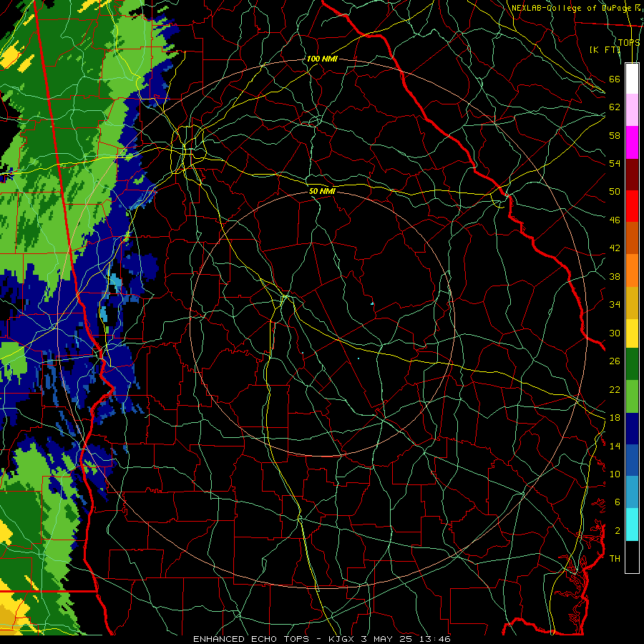Click the legend value 30

pyautogui.click(x=615, y=333)
